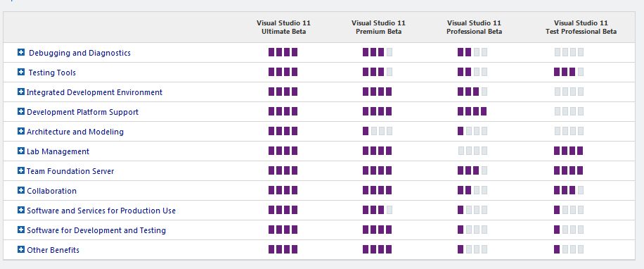This screenshot has width=644, height=269.
Task: Click Premium rating bars for Debugging and Diagnostics
Action: tap(378, 52)
